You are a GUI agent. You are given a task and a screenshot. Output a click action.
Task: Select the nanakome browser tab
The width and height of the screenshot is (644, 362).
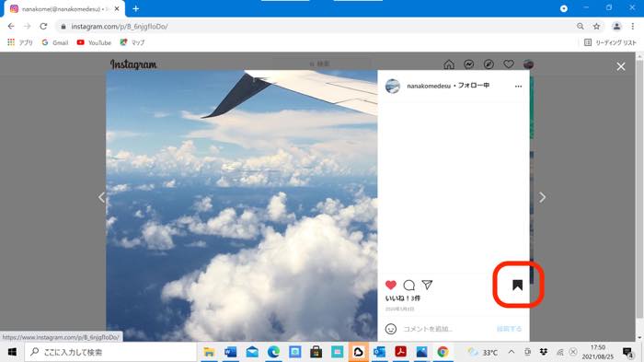point(63,8)
